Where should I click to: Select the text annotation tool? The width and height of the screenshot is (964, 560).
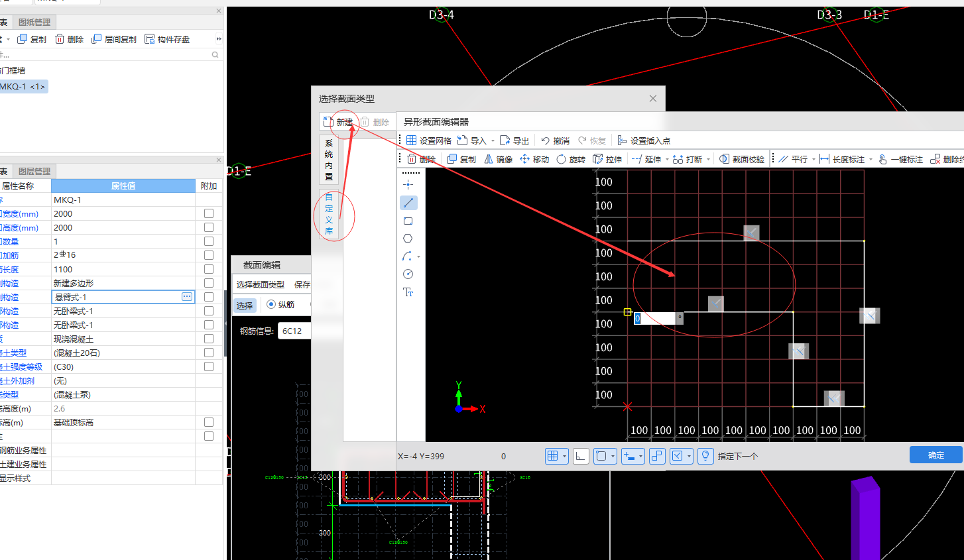tap(408, 292)
